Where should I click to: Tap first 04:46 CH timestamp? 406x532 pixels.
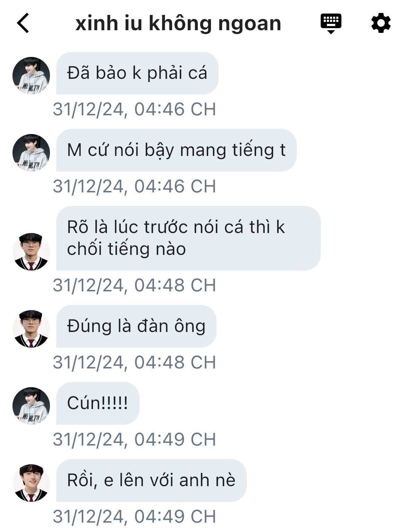[x=135, y=109]
